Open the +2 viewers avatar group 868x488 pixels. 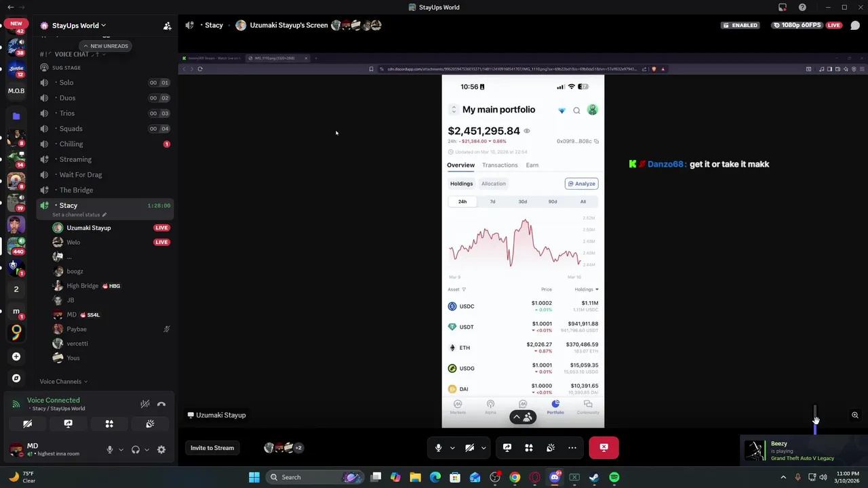(283, 447)
